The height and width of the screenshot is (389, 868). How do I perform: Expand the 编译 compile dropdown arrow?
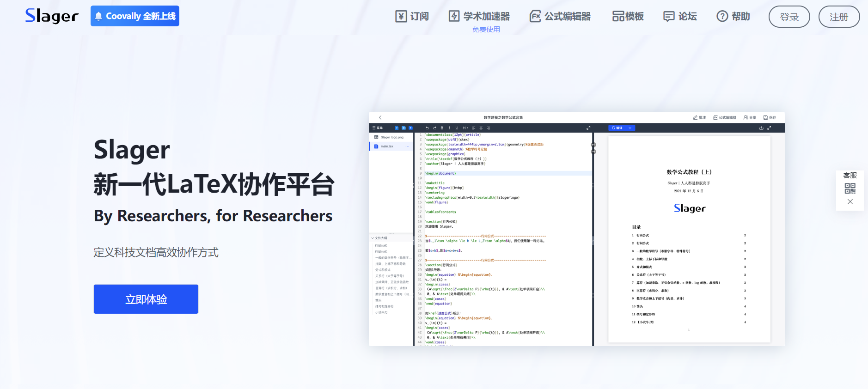pos(630,128)
